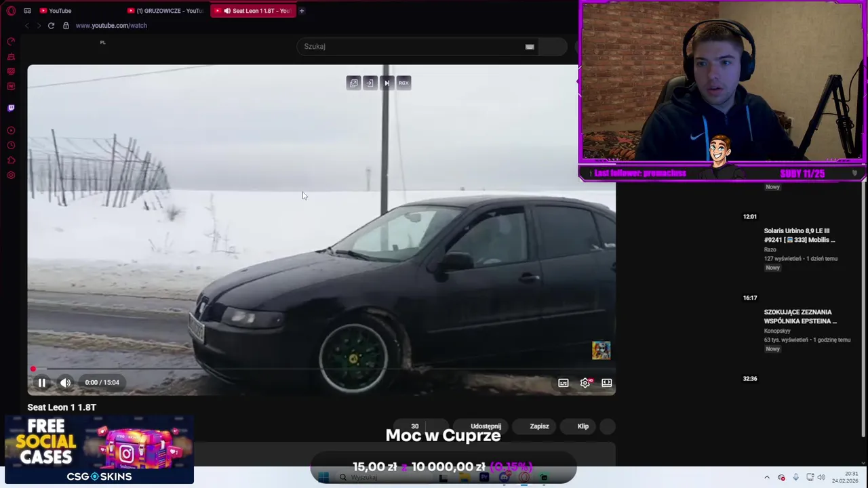Click the 32:36 duration badge
868x488 pixels.
point(749,379)
